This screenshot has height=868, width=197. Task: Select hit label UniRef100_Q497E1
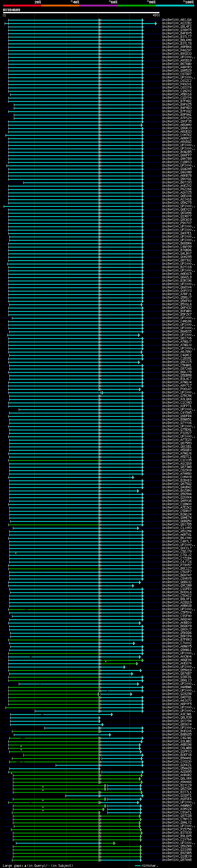pos(177,233)
